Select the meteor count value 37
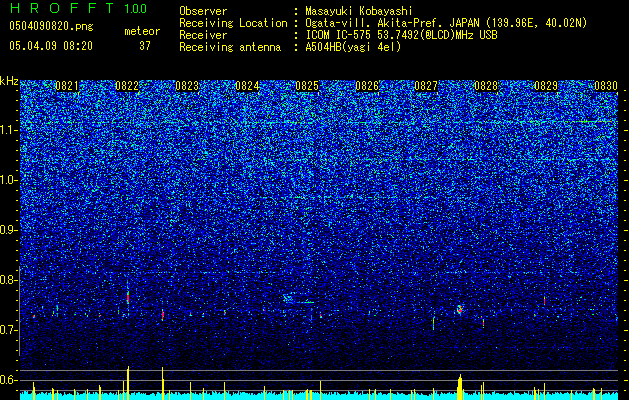The width and height of the screenshot is (629, 400). tap(145, 46)
